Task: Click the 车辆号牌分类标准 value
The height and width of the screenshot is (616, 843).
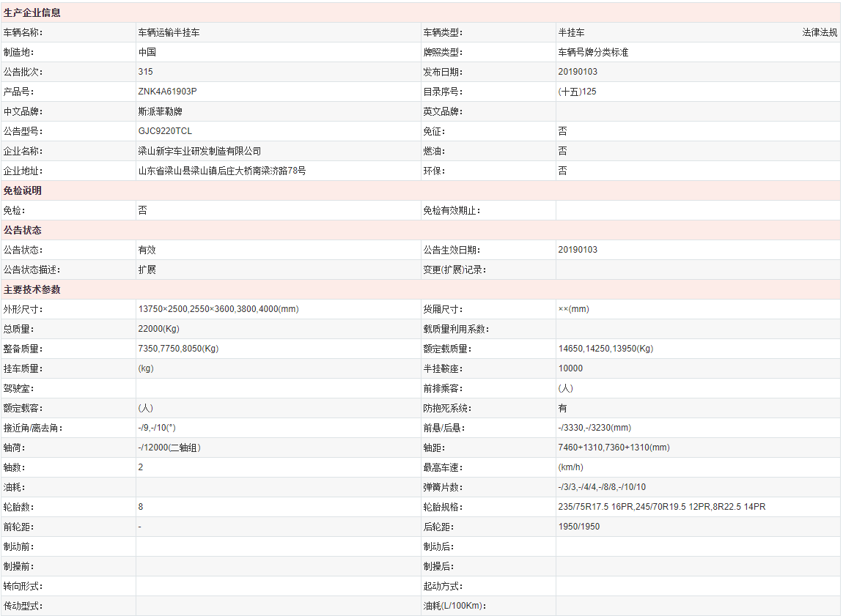Action: [x=593, y=53]
